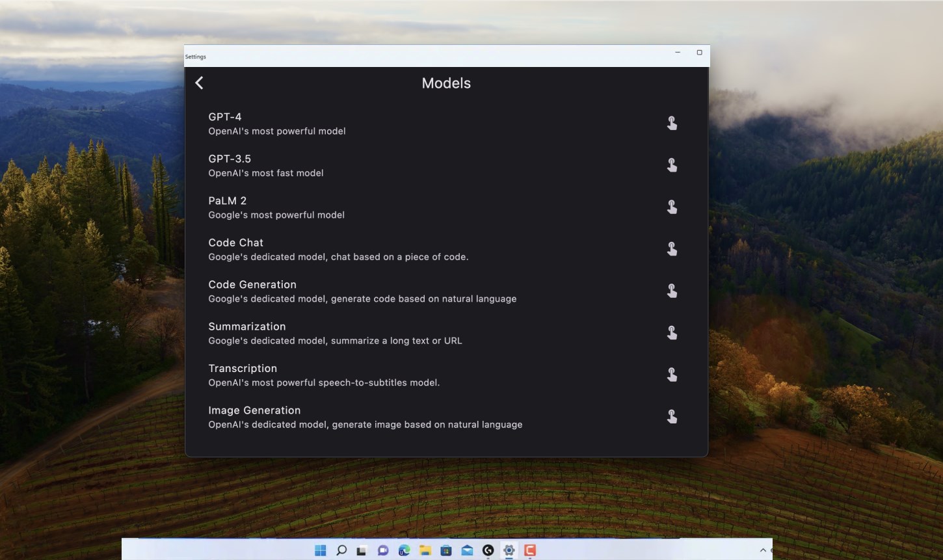
Task: Select the GPT-3.5 model title
Action: (x=230, y=159)
